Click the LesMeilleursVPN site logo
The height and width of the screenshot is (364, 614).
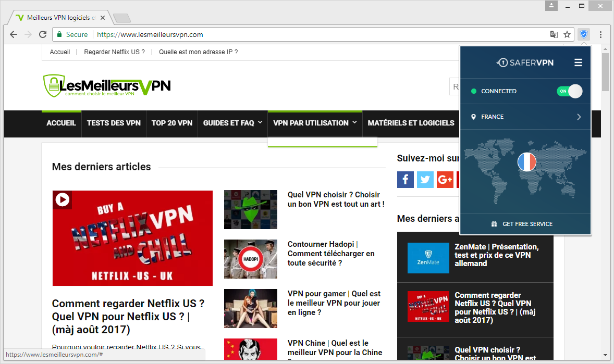(107, 85)
